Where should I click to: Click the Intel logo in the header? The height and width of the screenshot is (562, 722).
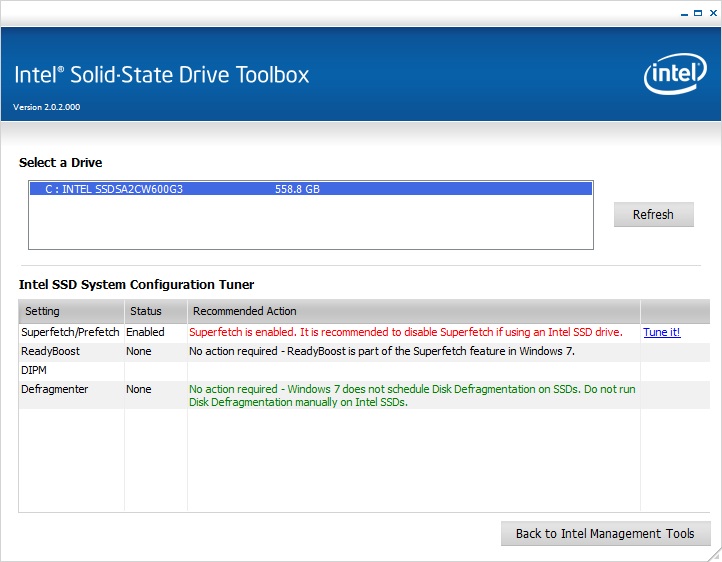(x=675, y=74)
